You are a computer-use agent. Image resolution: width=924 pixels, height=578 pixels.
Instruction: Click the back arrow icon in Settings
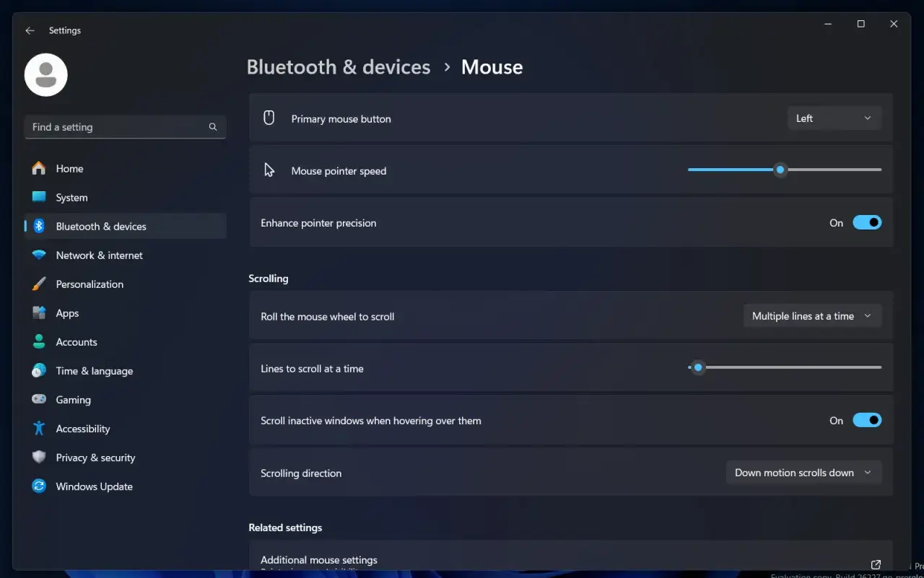30,30
